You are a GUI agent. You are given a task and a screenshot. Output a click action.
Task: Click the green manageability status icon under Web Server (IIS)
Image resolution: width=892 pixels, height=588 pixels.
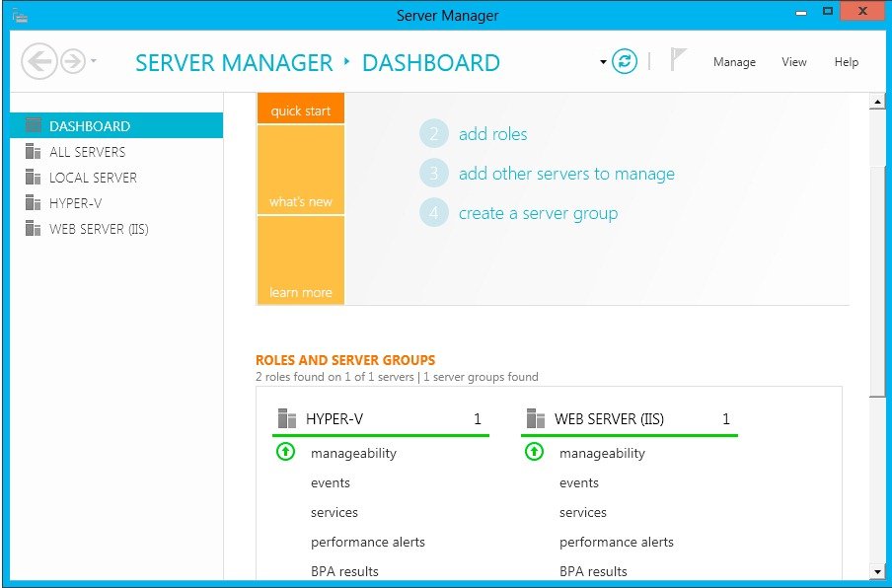pyautogui.click(x=534, y=452)
